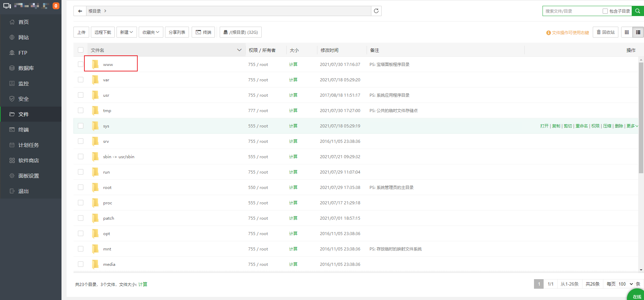Click the scrollbar down arrow
The height and width of the screenshot is (300, 644).
coord(641,270)
